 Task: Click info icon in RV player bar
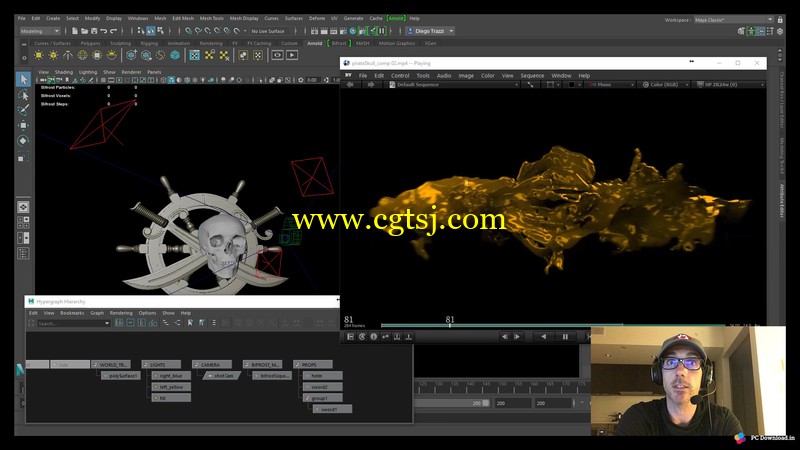pyautogui.click(x=373, y=337)
